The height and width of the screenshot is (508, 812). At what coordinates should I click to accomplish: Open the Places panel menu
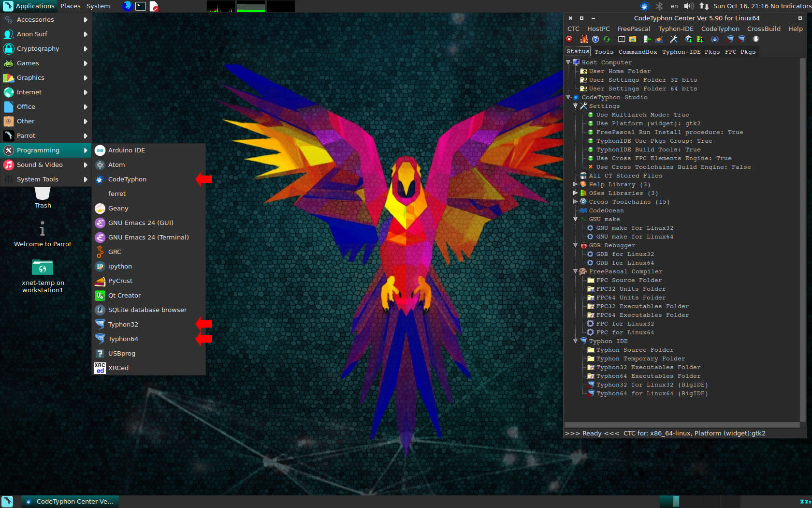70,6
